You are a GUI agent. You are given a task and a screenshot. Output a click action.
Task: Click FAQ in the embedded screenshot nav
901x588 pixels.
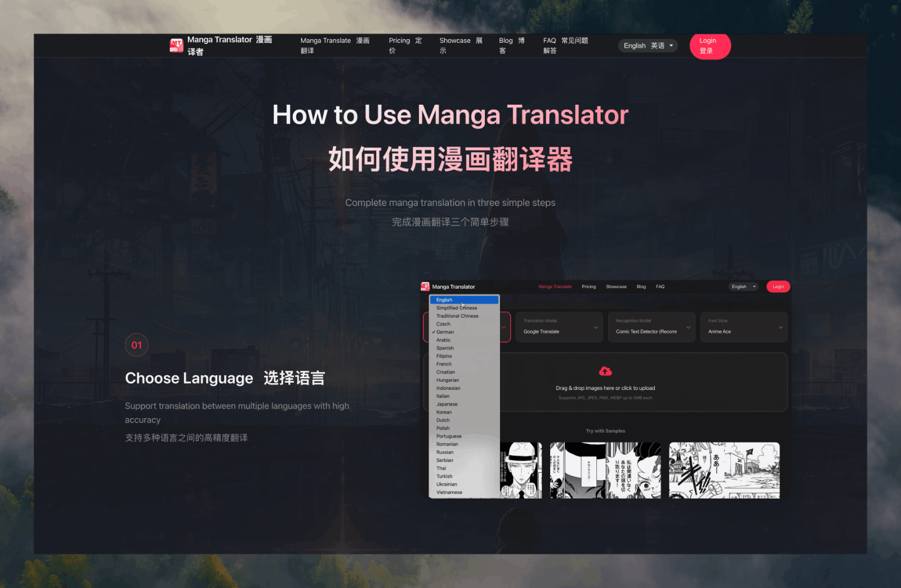[660, 286]
